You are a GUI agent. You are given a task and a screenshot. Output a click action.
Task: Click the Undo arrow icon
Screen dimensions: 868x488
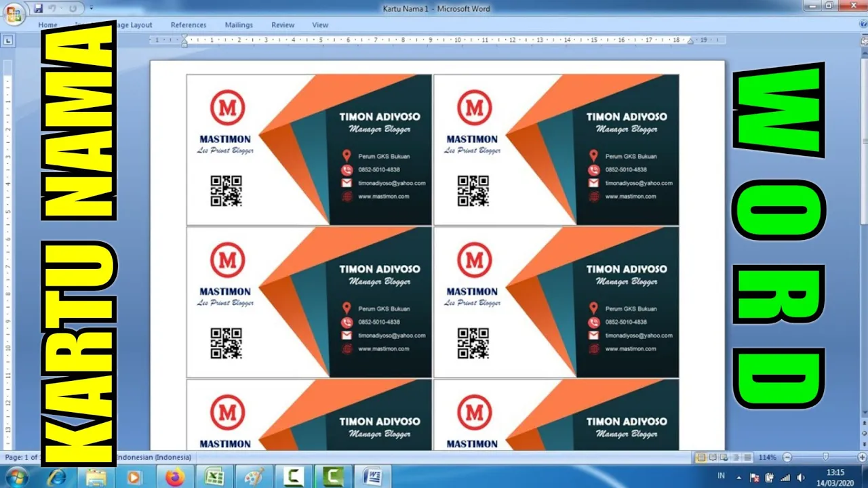tap(52, 8)
